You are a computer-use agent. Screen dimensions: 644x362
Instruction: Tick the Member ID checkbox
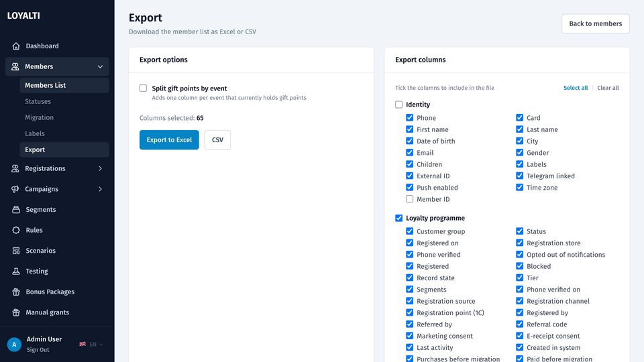(x=409, y=198)
